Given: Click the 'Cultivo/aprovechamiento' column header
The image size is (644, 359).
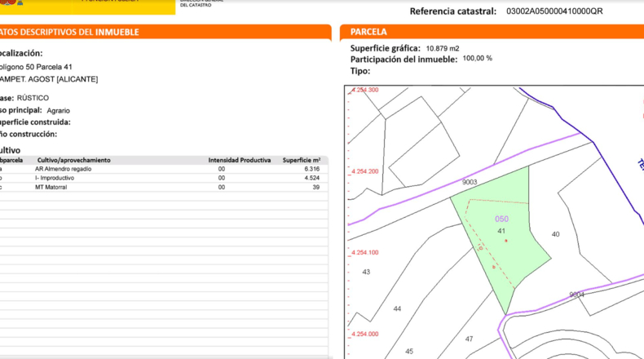Looking at the screenshot, I should [73, 161].
